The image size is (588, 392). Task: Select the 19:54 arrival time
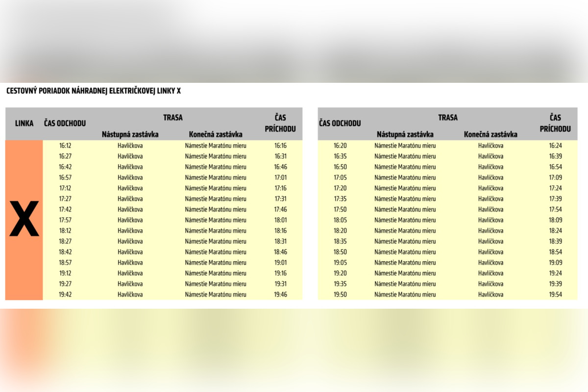[555, 294]
